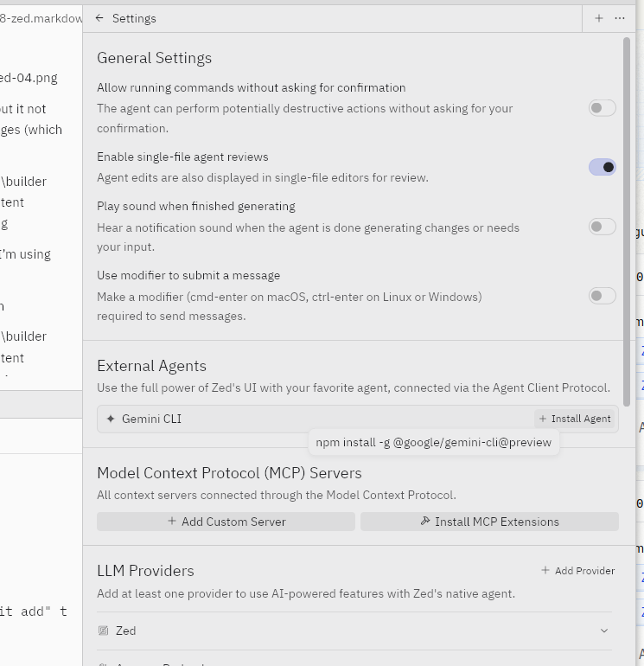Click Install MCP Extensions button
The height and width of the screenshot is (666, 644).
pos(489,522)
